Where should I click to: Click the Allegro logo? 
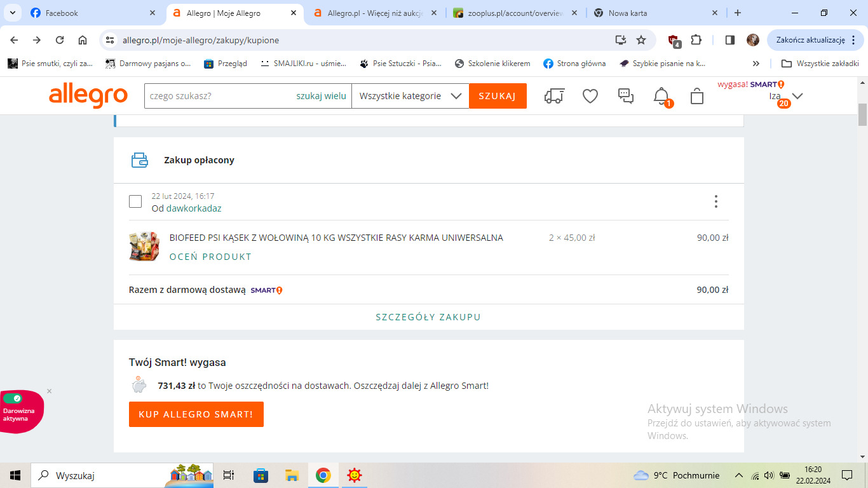[x=88, y=95]
